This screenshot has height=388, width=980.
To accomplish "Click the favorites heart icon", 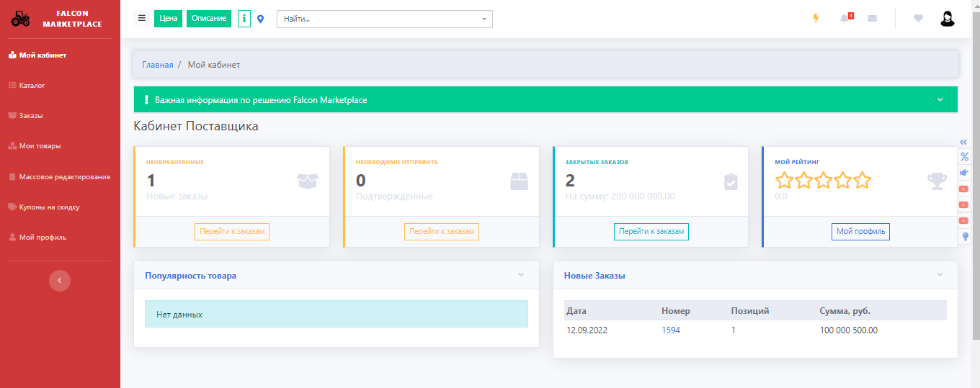I will (918, 19).
